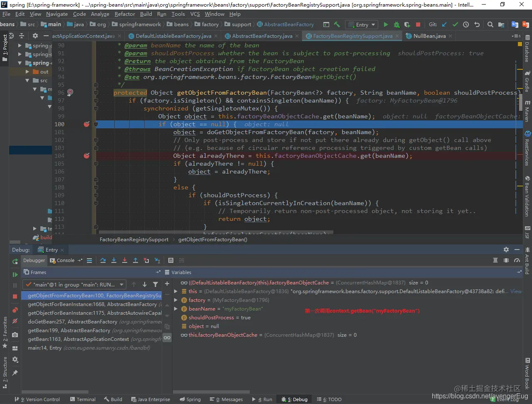
Task: Open the Refactor menu
Action: click(x=125, y=14)
